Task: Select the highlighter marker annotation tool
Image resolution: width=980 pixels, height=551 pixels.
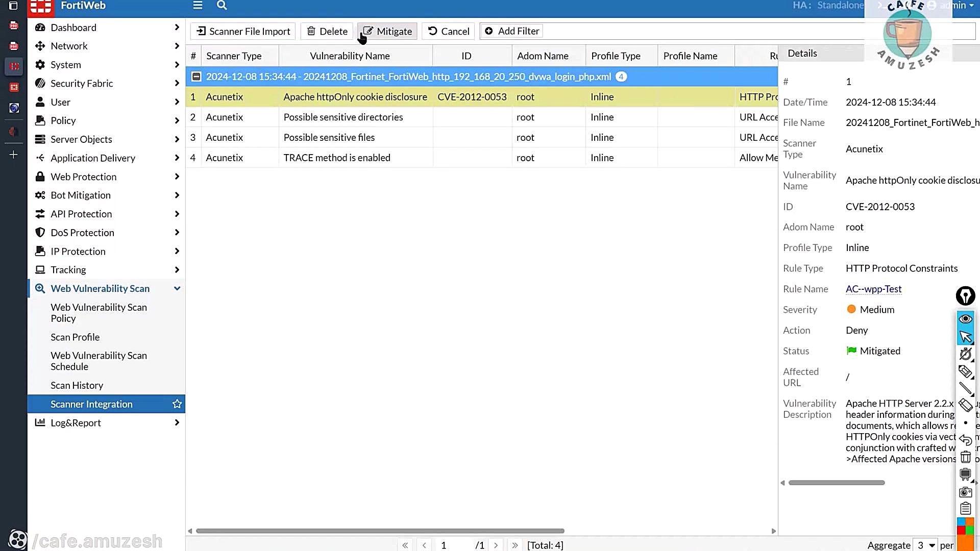Action: [x=965, y=371]
